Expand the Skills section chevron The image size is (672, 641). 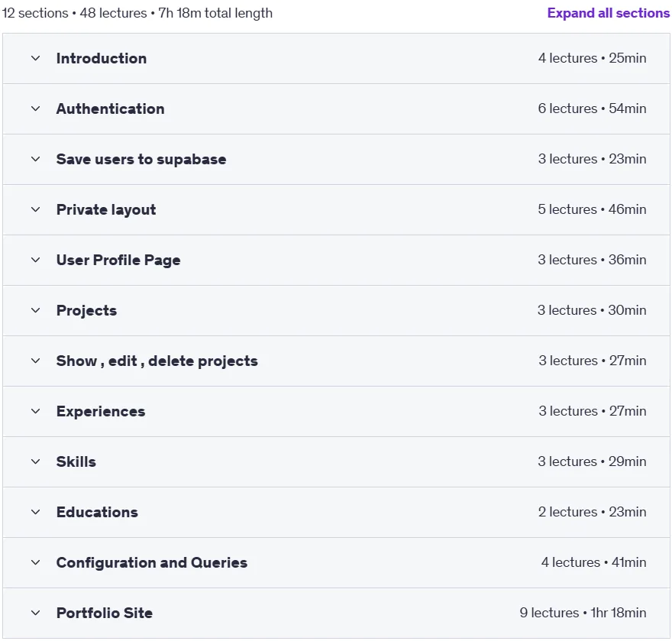tap(36, 461)
